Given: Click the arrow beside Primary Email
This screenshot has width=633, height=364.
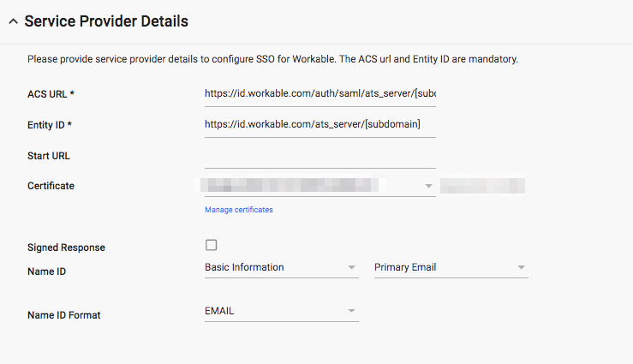Looking at the screenshot, I should (x=521, y=267).
